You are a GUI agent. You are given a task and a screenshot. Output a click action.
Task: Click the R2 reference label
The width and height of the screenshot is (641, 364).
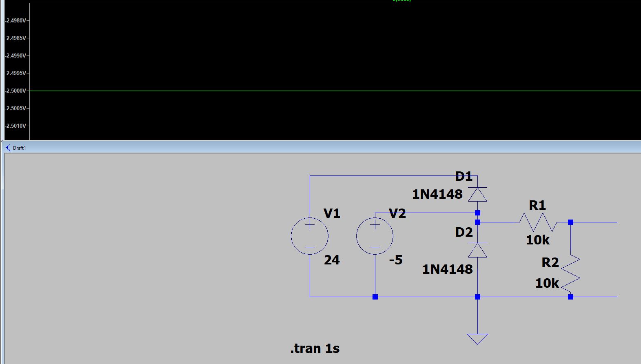click(x=550, y=262)
